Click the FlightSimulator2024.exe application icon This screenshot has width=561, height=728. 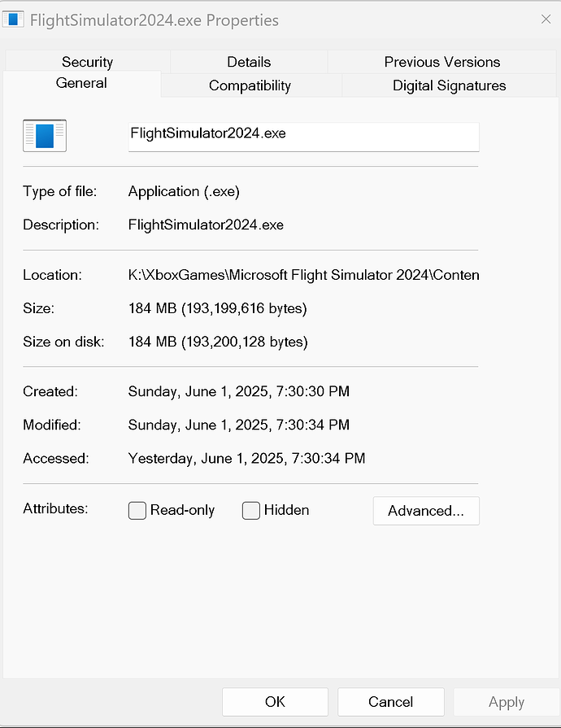point(44,135)
